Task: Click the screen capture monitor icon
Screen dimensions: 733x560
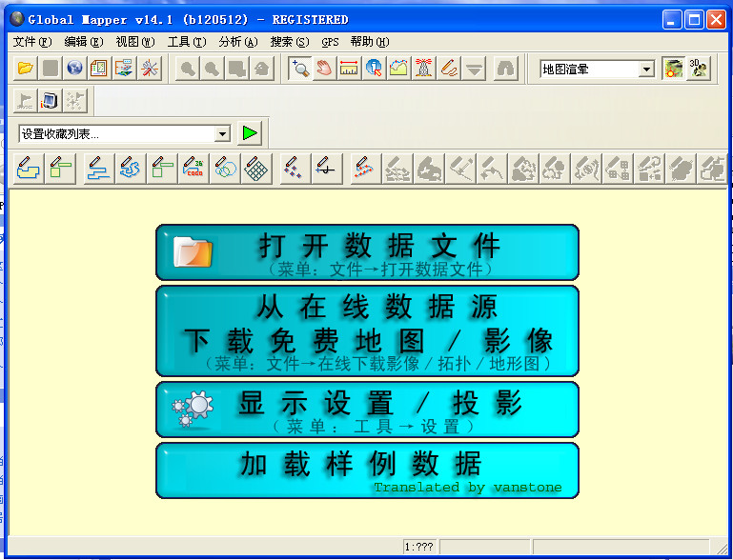Action: point(50,100)
